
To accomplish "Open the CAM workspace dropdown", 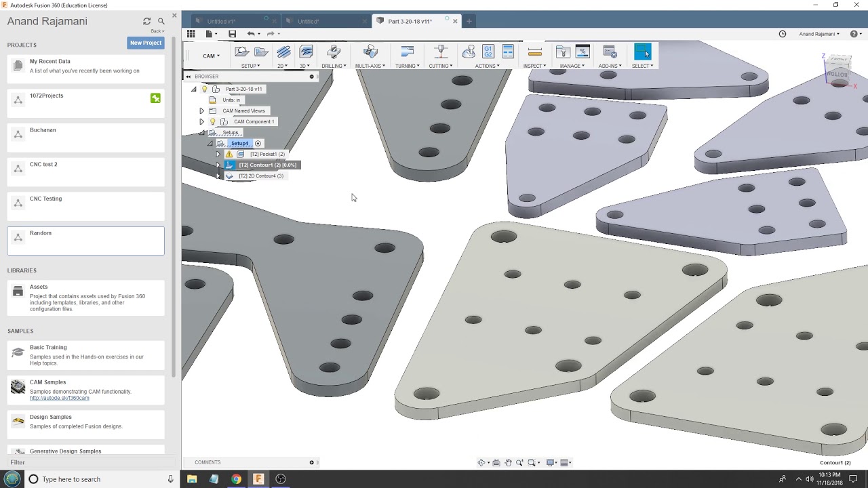I will (211, 56).
